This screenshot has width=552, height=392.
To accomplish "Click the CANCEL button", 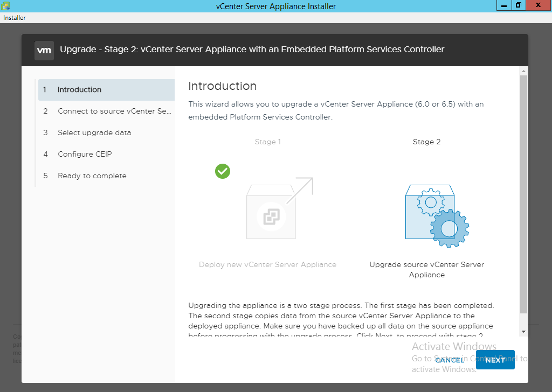I will click(450, 360).
